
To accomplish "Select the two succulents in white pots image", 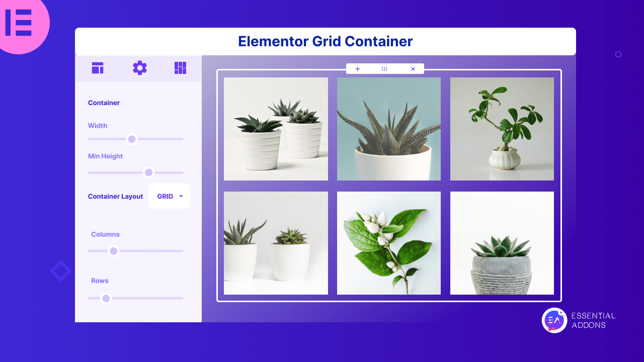I will (276, 243).
